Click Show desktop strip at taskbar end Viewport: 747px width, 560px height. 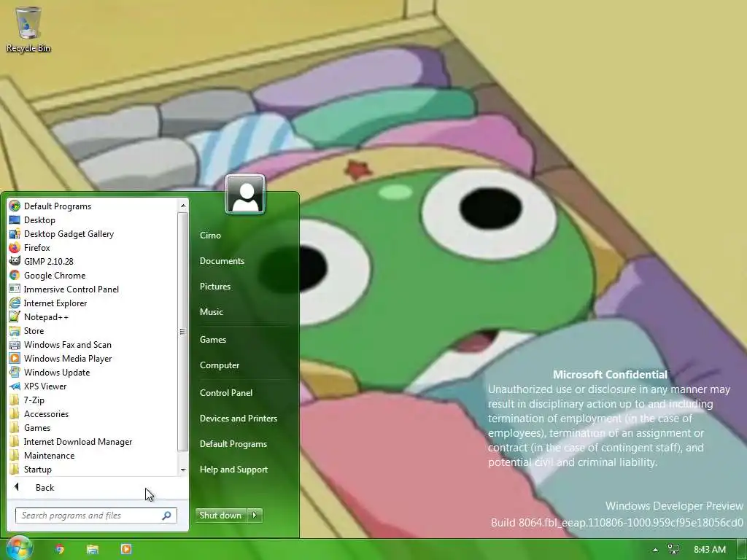click(x=743, y=549)
